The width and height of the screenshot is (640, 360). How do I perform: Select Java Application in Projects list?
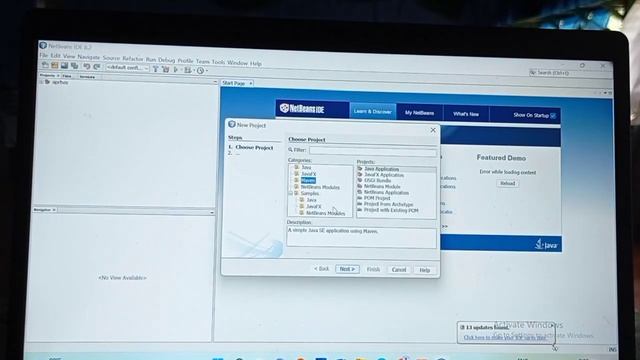click(x=381, y=169)
